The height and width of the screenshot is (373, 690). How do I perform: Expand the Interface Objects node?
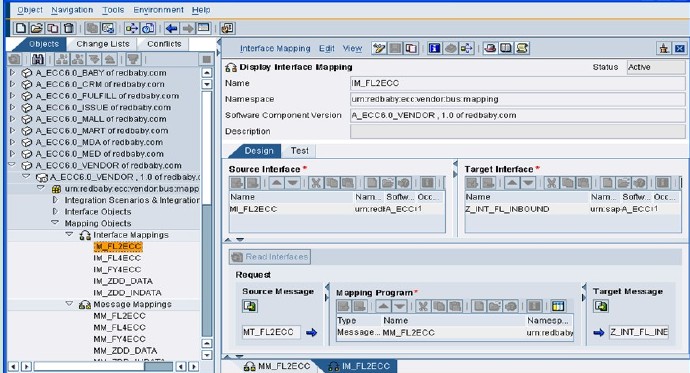[x=55, y=212]
